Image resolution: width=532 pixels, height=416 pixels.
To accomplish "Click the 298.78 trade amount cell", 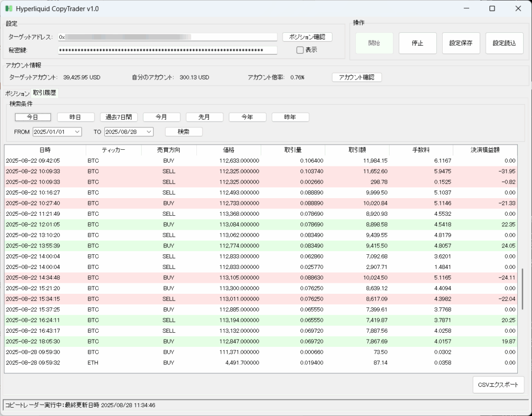I will tap(357, 182).
